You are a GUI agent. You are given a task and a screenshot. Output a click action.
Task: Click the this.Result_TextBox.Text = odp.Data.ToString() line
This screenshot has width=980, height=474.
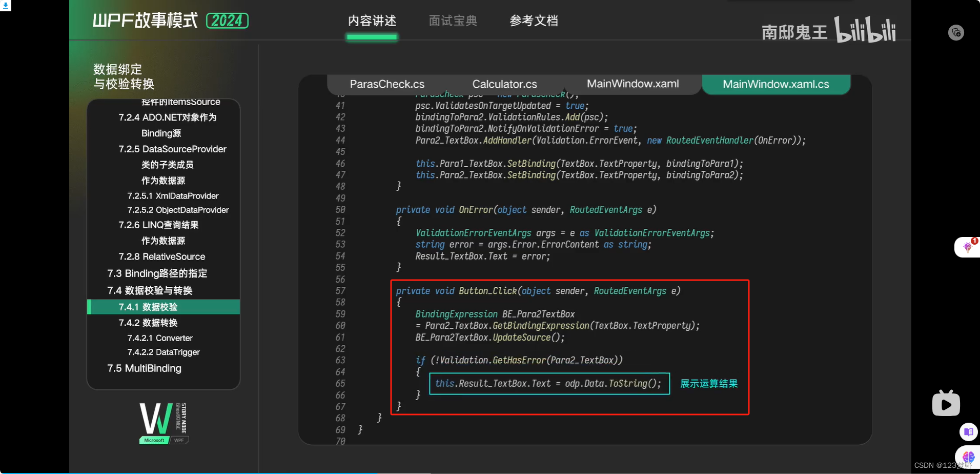tap(549, 384)
